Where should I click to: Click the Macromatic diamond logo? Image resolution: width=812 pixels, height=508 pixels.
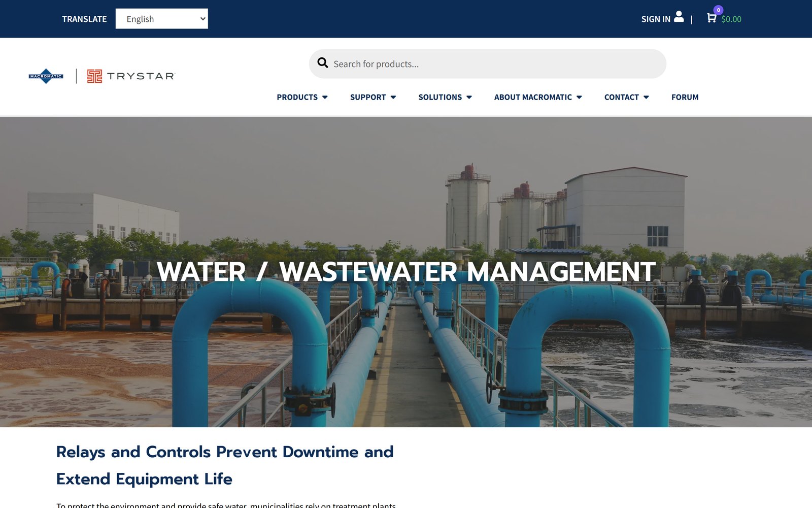click(46, 76)
